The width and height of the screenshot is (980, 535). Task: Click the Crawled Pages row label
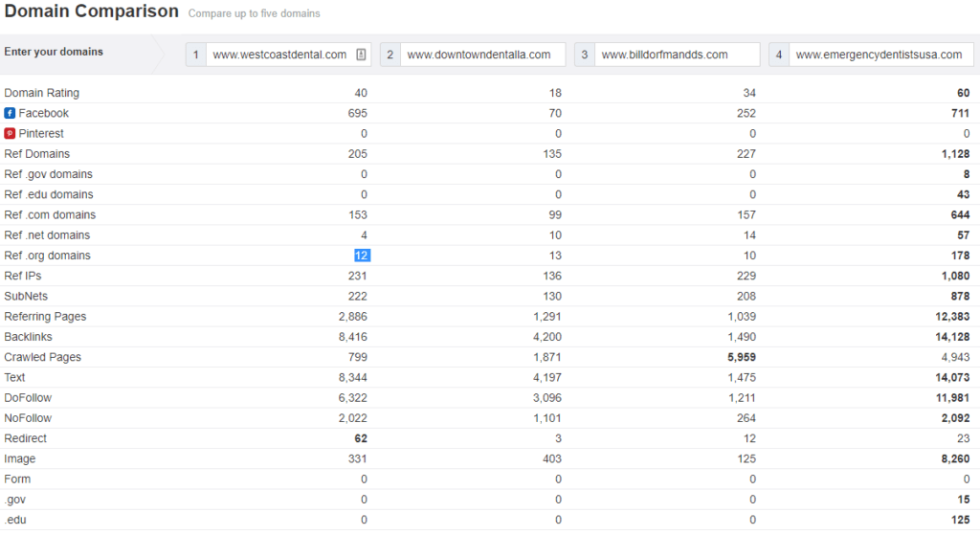[x=42, y=357]
